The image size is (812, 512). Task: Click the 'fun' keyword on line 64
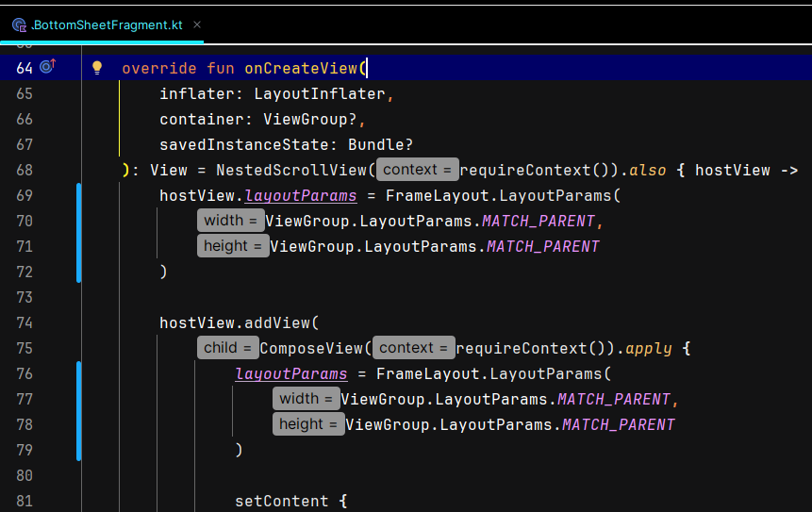click(x=221, y=68)
